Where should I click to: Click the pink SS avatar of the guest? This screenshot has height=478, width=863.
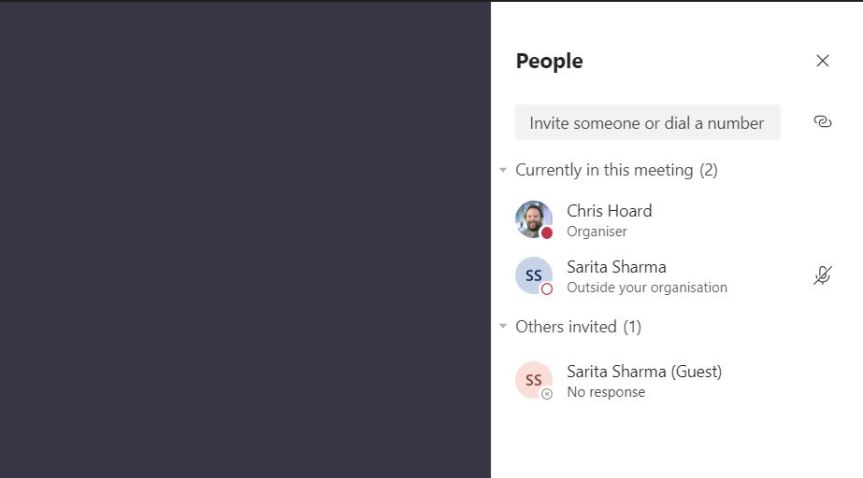532,379
